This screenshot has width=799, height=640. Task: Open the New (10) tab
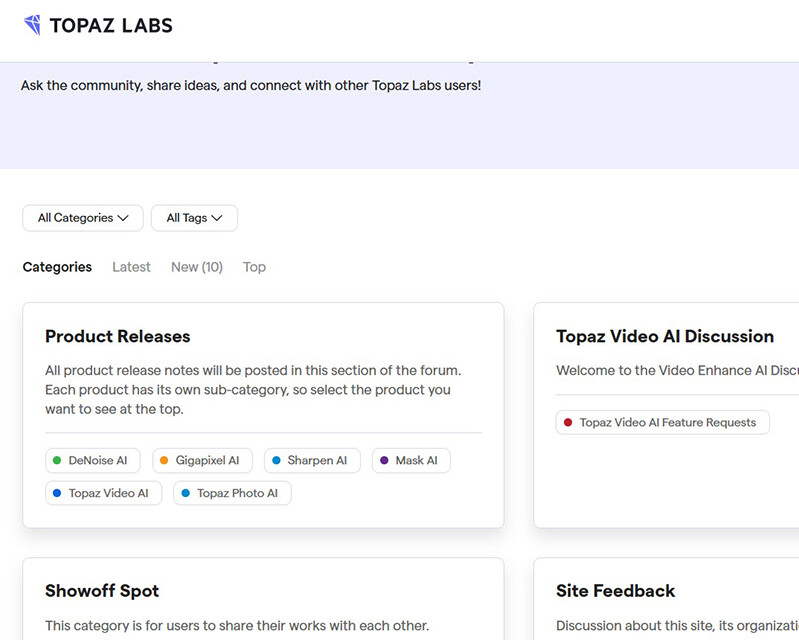click(197, 267)
